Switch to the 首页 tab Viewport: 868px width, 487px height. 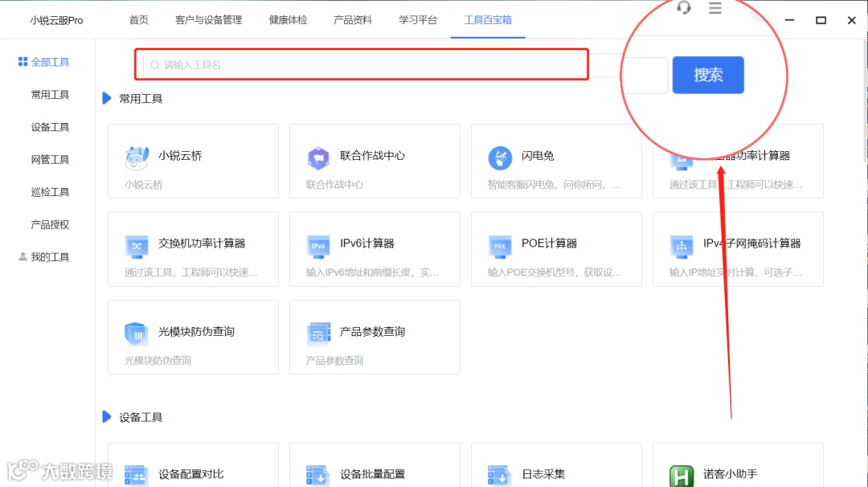click(138, 20)
